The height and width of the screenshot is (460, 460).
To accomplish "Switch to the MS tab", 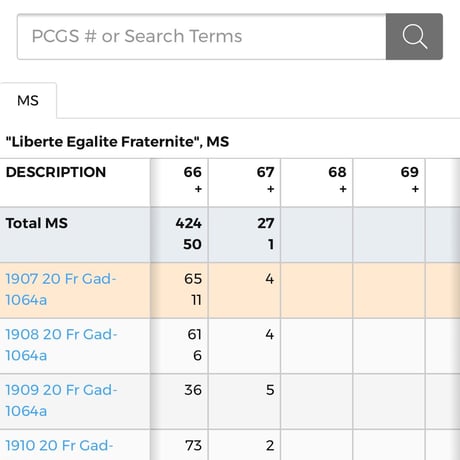I will tap(28, 100).
